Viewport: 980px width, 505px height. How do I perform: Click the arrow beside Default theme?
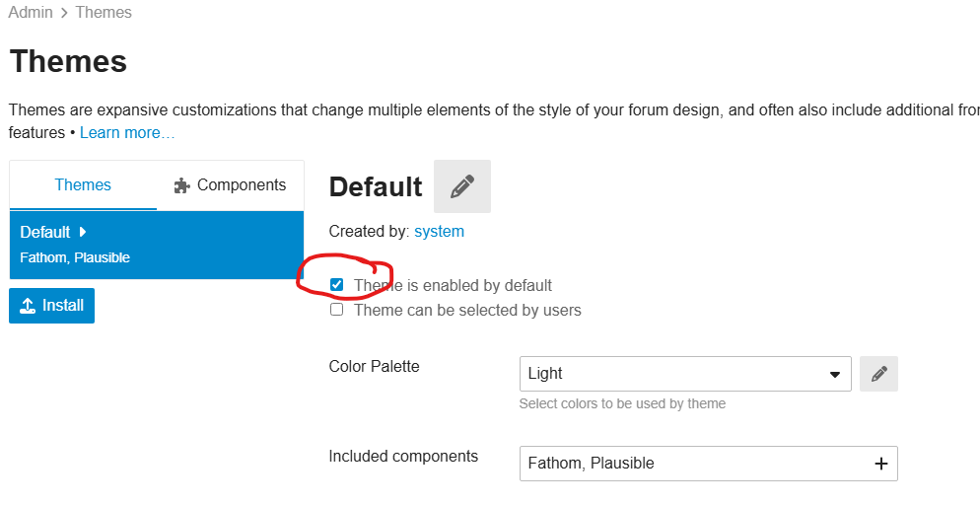pos(83,232)
